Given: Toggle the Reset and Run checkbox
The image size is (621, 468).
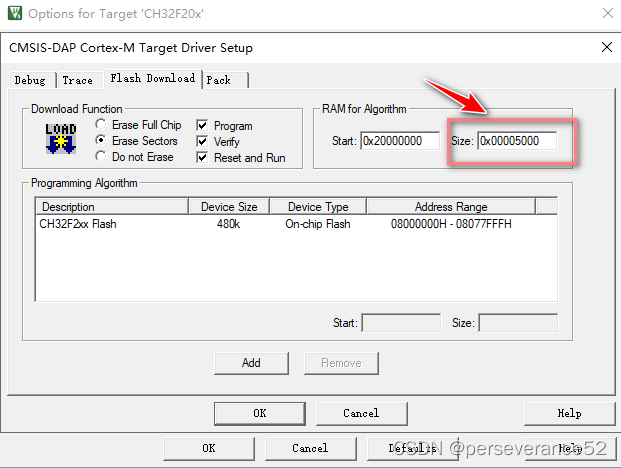Looking at the screenshot, I should [x=202, y=157].
